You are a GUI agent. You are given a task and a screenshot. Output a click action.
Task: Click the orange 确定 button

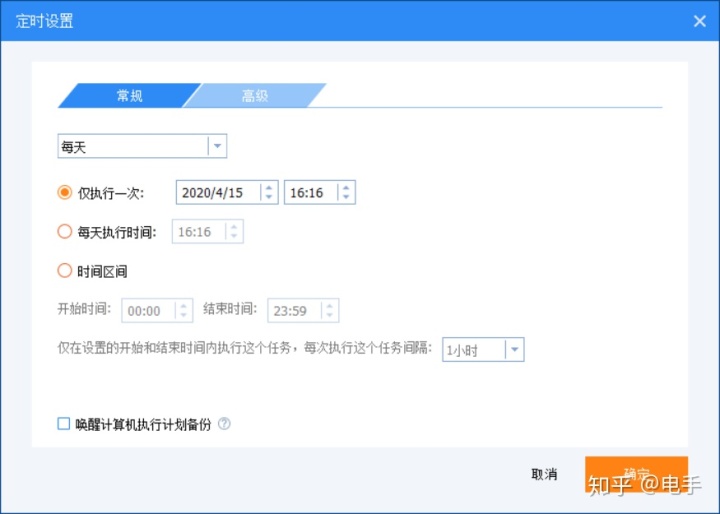636,474
